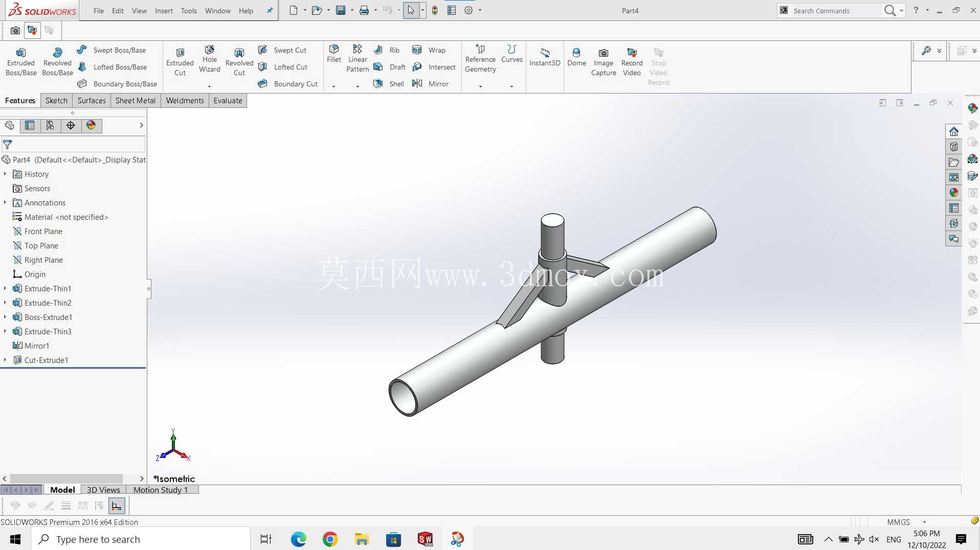Choose the Swept Boss/Base tool
The image size is (980, 550).
(x=112, y=50)
